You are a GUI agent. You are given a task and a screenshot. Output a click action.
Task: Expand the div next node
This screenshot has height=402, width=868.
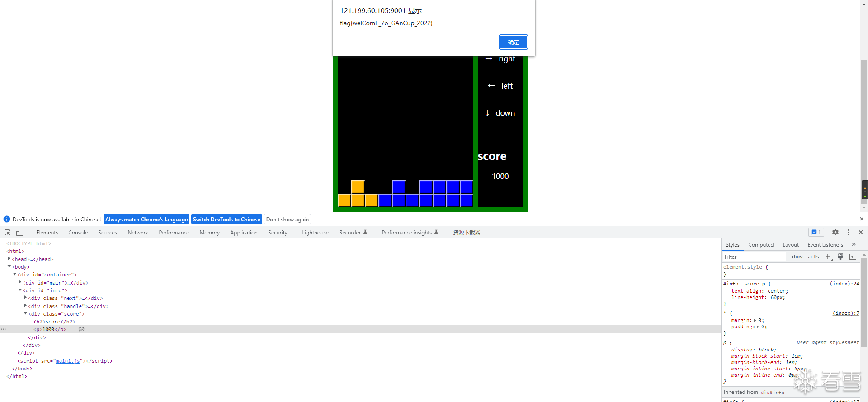[x=25, y=298]
